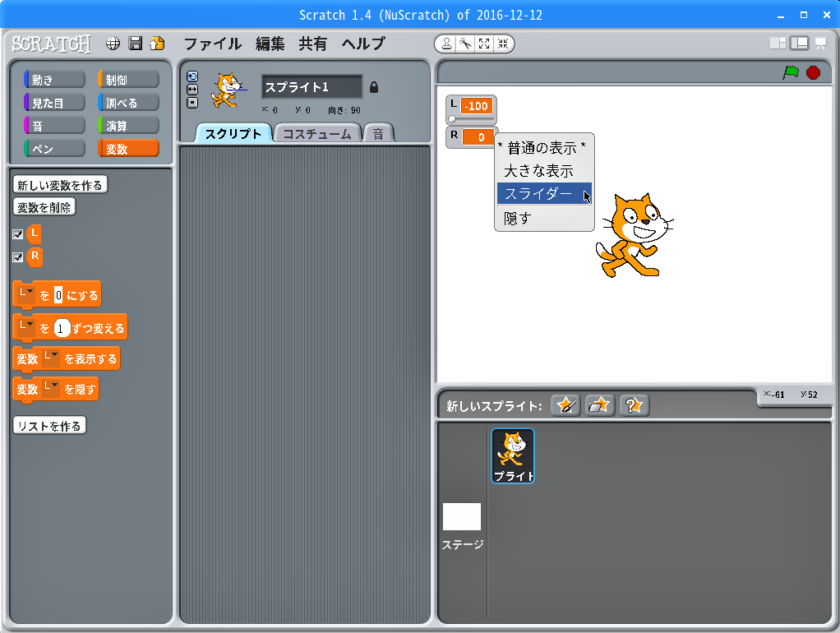Choose 大きな表示 from the context menu

[544, 171]
